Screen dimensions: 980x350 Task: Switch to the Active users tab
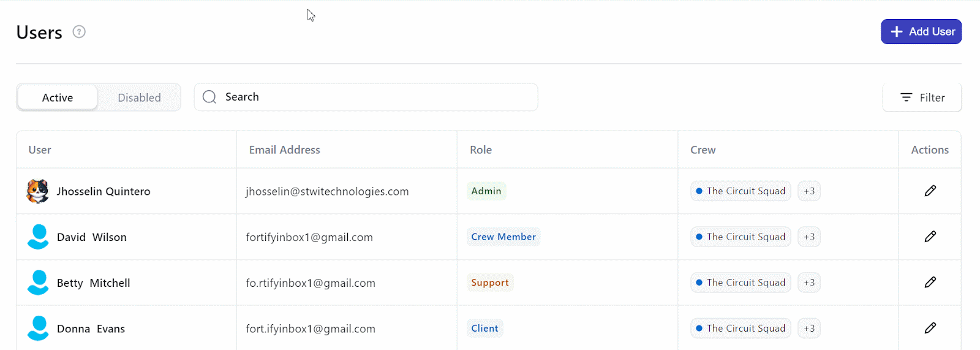pyautogui.click(x=58, y=97)
